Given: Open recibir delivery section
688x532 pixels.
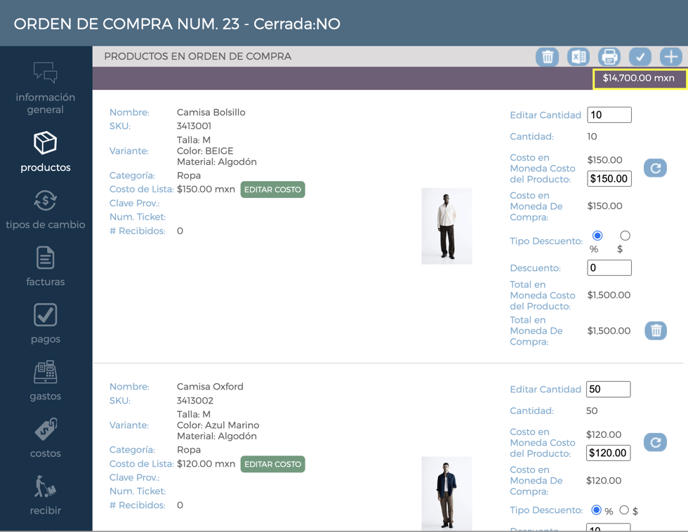Looking at the screenshot, I should (x=45, y=495).
